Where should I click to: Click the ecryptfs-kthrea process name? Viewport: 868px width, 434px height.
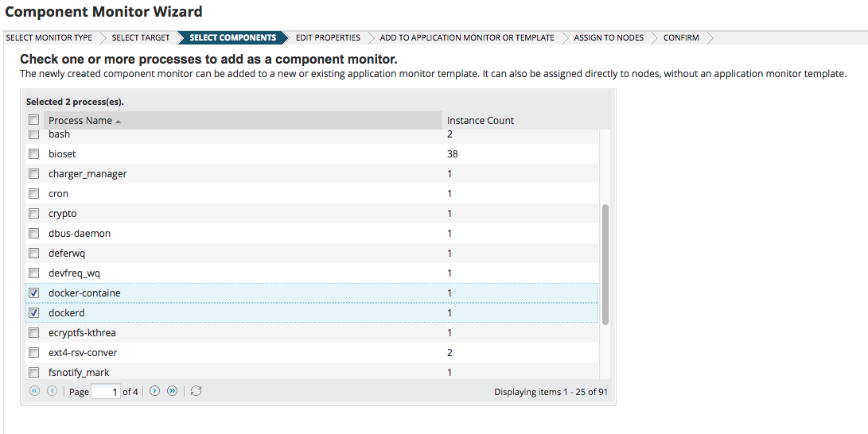point(82,333)
